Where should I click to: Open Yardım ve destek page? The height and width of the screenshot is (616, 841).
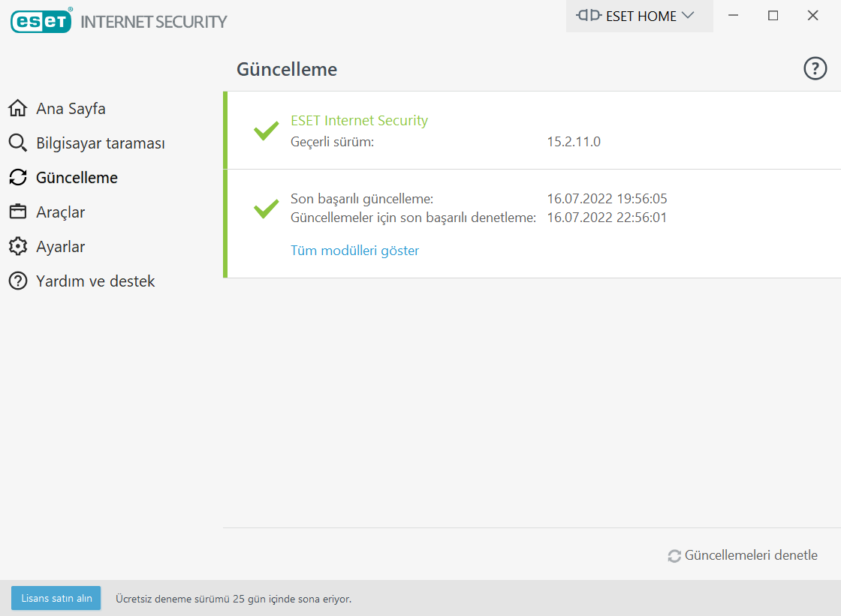point(95,281)
